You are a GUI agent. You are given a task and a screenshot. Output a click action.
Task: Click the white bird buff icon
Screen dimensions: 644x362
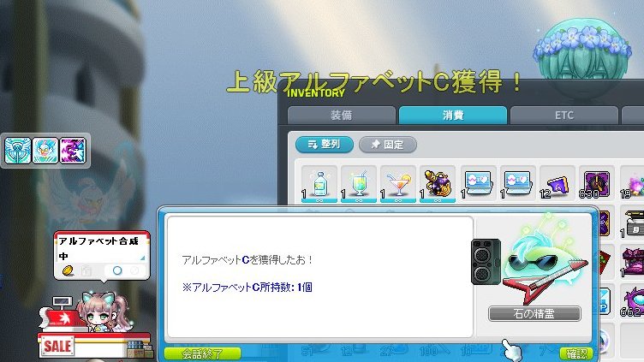click(x=45, y=151)
